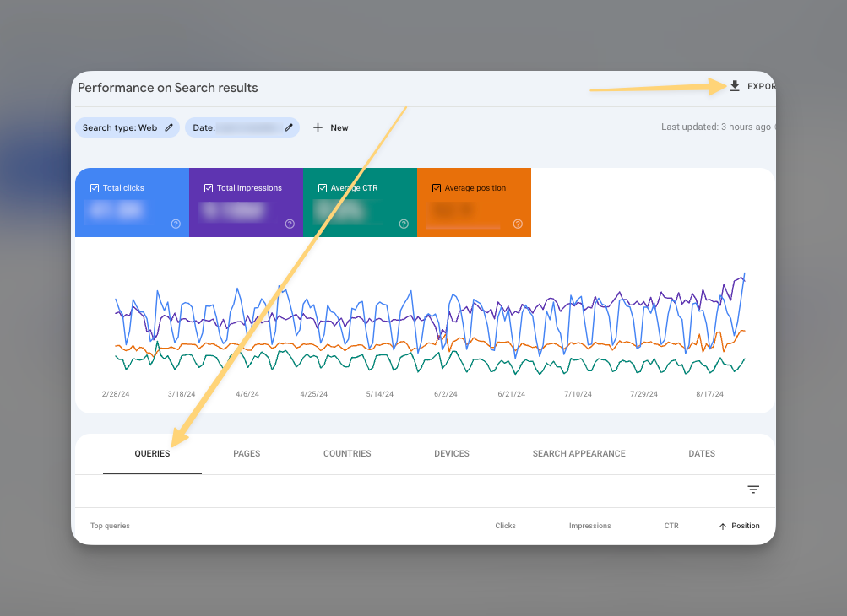This screenshot has height=616, width=847.
Task: Click the 7/10/24 chart date label
Action: click(x=578, y=394)
